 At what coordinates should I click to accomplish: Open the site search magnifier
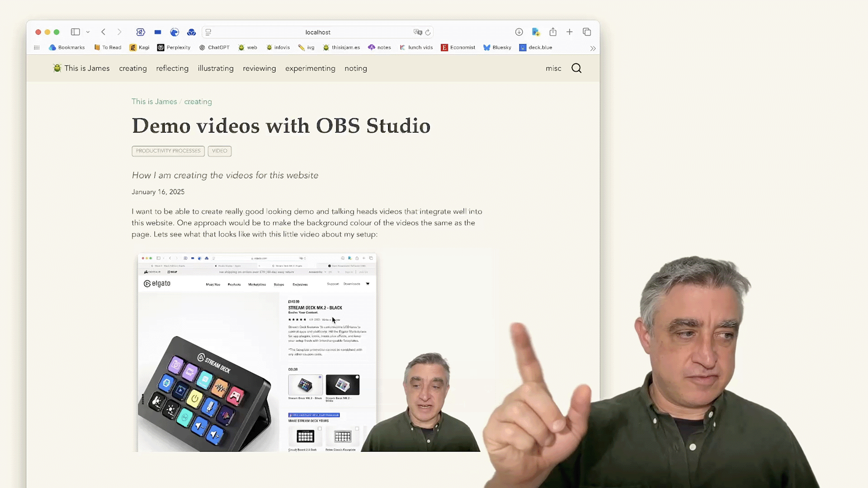pos(576,68)
